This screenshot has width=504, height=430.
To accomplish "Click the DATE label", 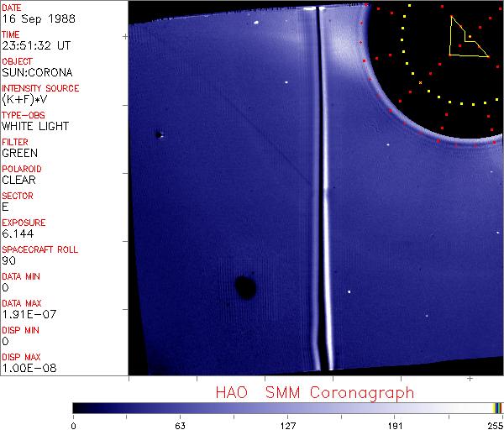I will point(12,8).
